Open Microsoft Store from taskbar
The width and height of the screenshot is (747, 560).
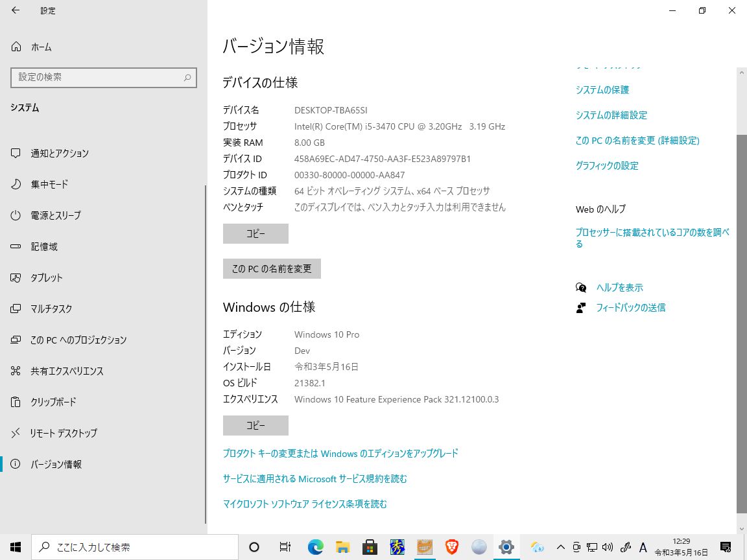click(370, 547)
